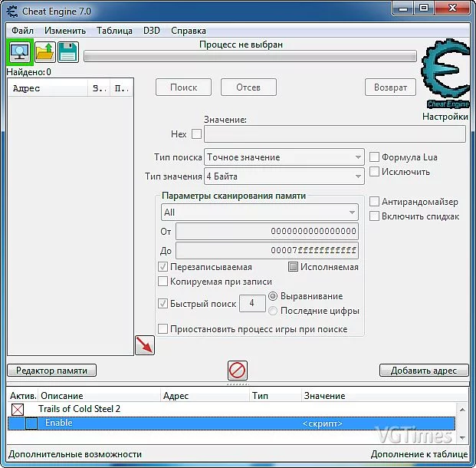The image size is (476, 468).
Task: Toggle Антирандомайзер checkbox
Action: coord(374,202)
